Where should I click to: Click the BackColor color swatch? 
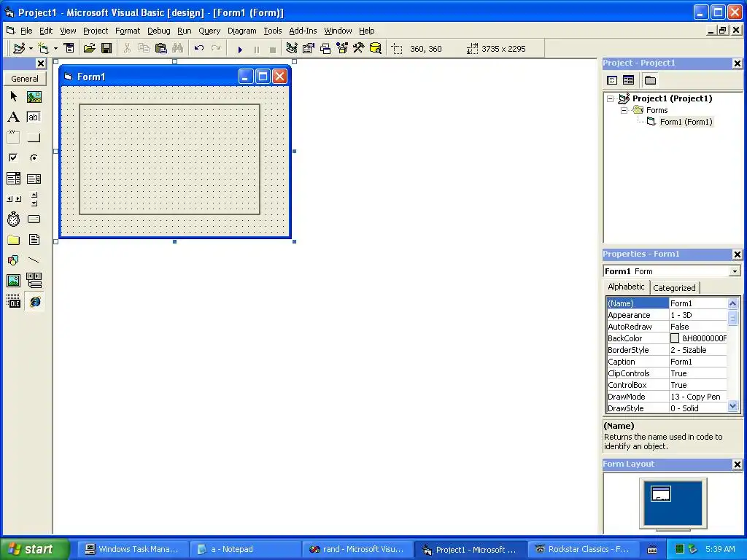click(675, 338)
